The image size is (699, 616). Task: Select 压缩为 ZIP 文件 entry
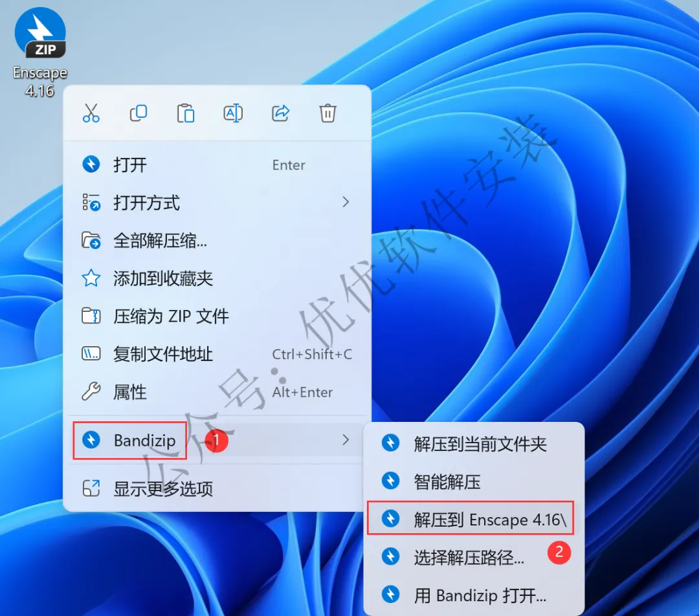[217, 316]
